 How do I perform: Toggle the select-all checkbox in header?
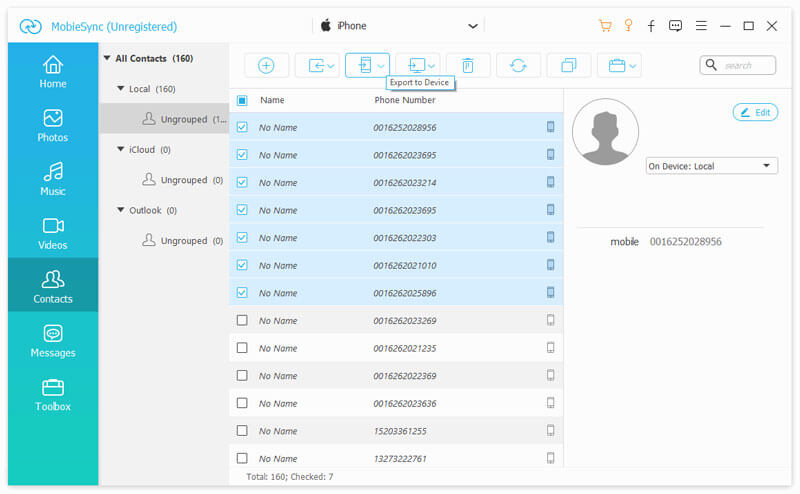click(x=242, y=101)
